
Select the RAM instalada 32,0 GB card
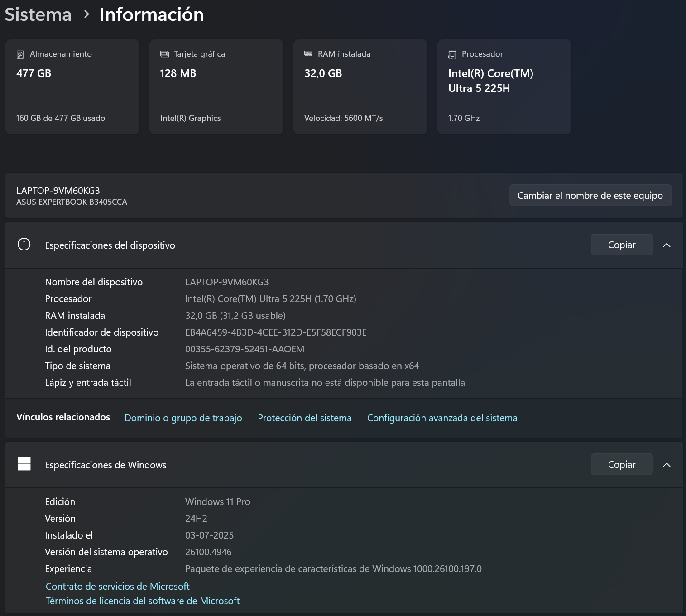point(360,87)
